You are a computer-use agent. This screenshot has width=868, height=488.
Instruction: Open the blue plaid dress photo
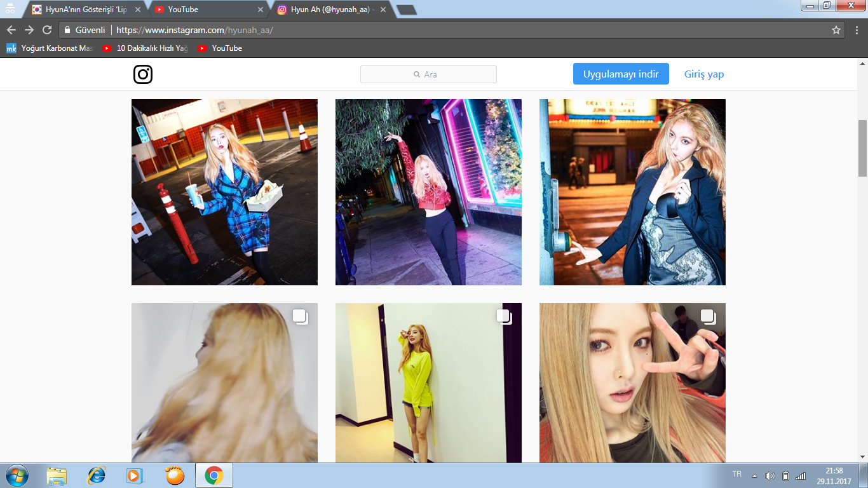pyautogui.click(x=224, y=192)
